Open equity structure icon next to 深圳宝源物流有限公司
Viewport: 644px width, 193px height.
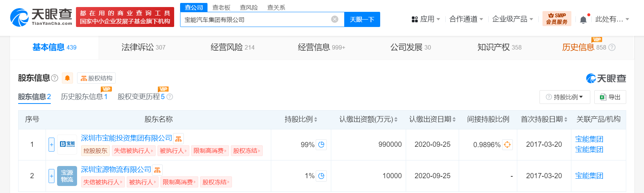(157, 170)
